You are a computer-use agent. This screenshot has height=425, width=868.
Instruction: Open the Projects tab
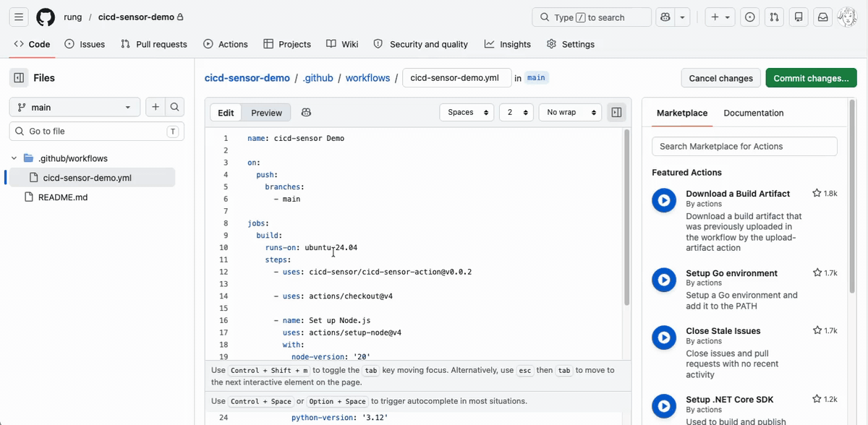[x=287, y=44]
